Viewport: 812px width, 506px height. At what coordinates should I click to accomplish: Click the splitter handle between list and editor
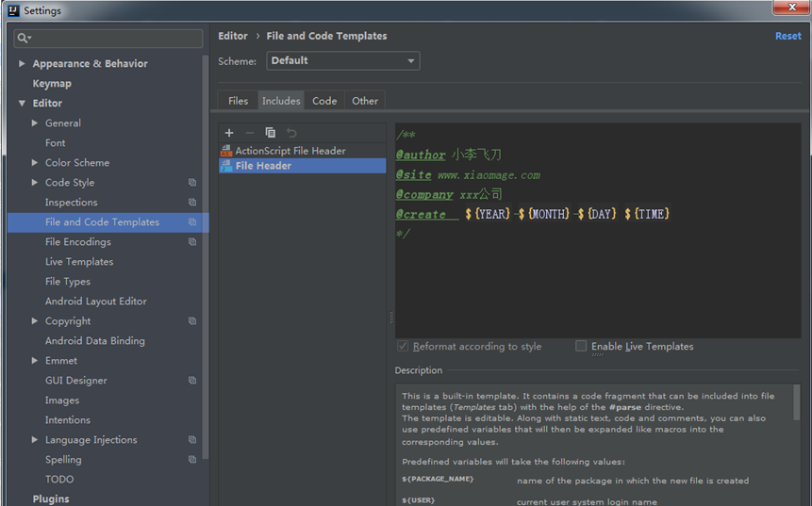[391, 318]
